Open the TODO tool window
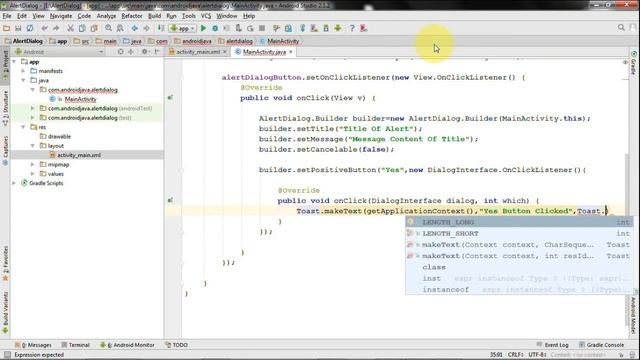The width and height of the screenshot is (640, 360). click(x=176, y=345)
